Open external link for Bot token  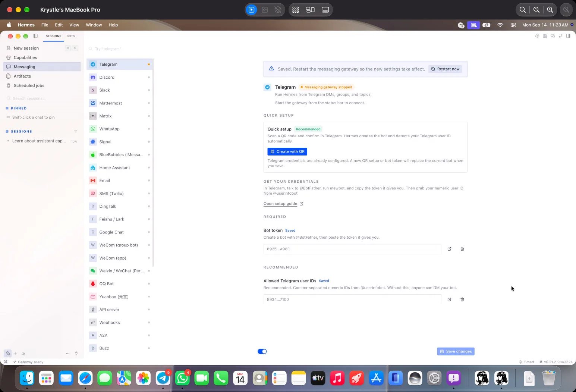[x=449, y=249]
